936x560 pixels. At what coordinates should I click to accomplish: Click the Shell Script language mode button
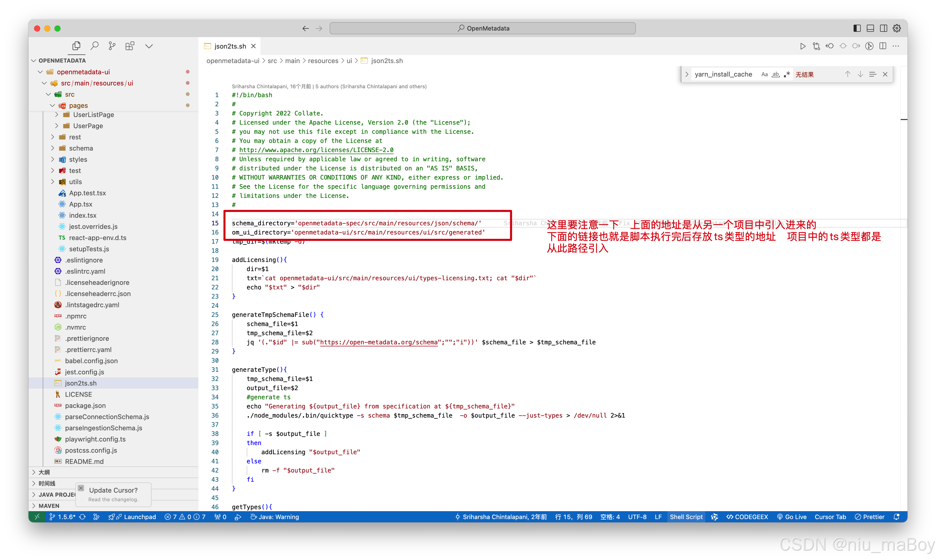click(x=686, y=517)
